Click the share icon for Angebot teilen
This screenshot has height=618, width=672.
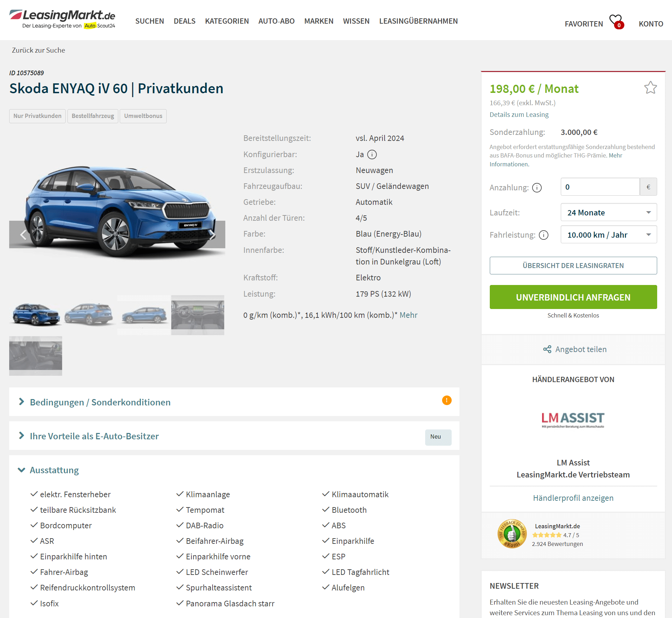click(547, 349)
